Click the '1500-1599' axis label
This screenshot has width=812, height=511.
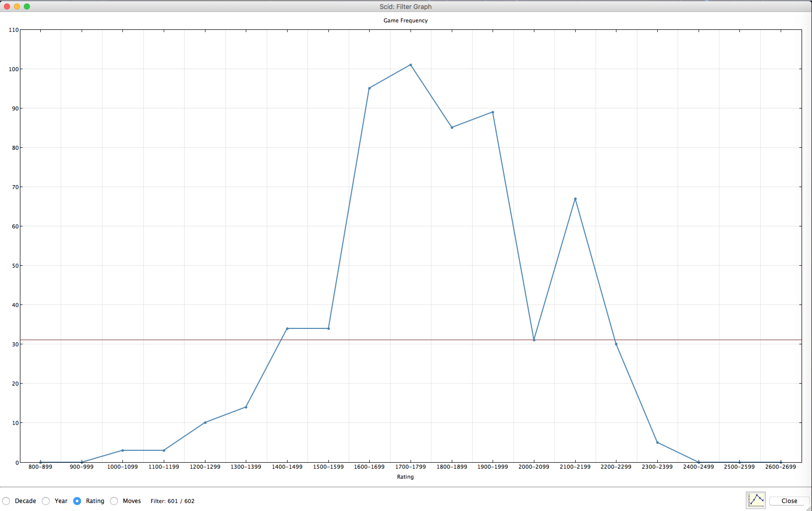328,467
